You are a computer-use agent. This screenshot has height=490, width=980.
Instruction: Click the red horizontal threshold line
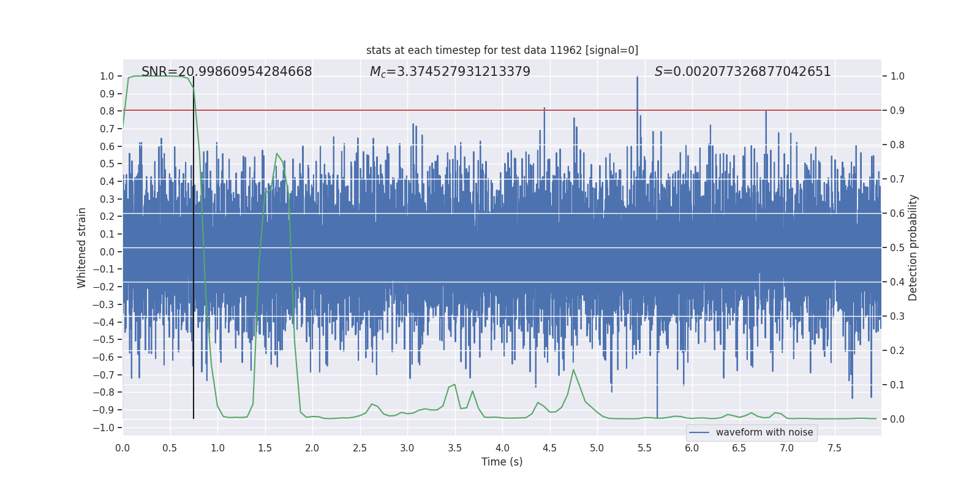pos(502,110)
